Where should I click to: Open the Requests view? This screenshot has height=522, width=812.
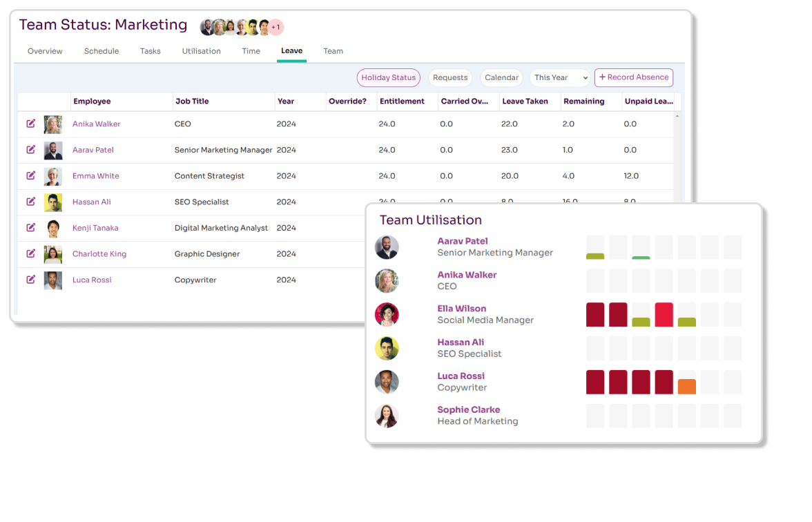[x=449, y=77]
